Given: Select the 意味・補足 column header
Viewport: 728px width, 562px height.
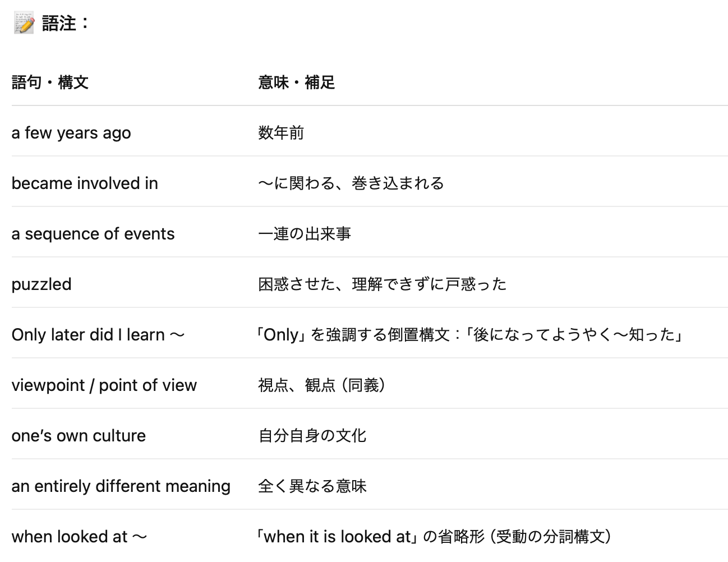Looking at the screenshot, I should click(x=296, y=82).
